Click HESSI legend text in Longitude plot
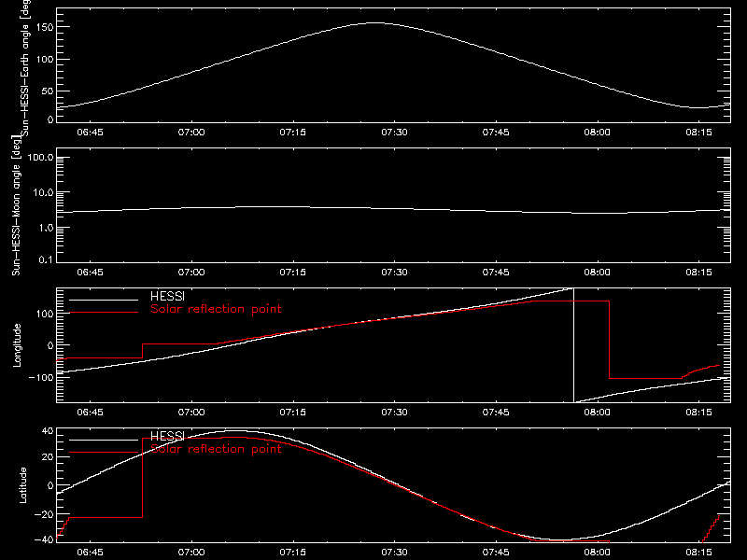The image size is (747, 560). point(168,296)
